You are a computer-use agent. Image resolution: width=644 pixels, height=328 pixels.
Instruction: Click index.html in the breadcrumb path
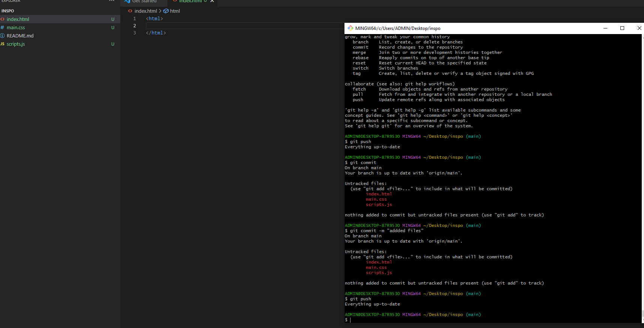point(146,11)
